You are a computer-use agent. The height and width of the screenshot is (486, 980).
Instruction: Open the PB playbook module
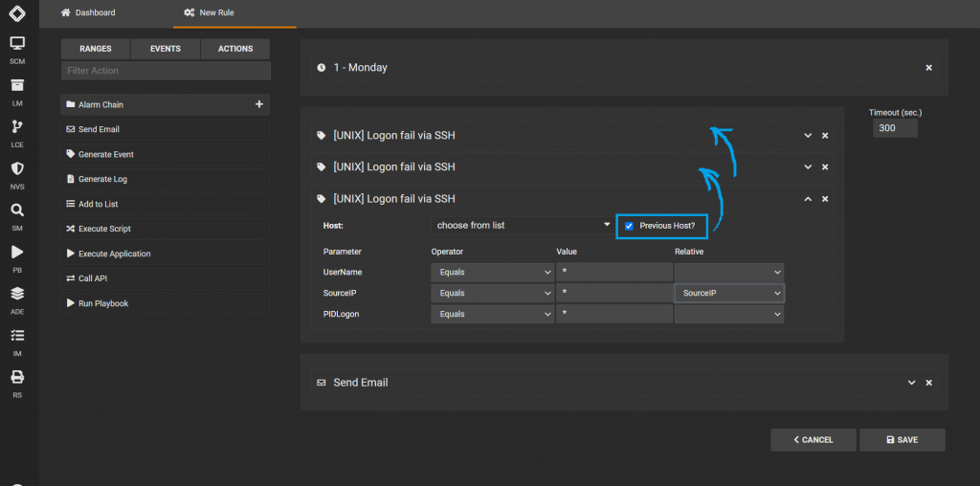click(x=17, y=258)
